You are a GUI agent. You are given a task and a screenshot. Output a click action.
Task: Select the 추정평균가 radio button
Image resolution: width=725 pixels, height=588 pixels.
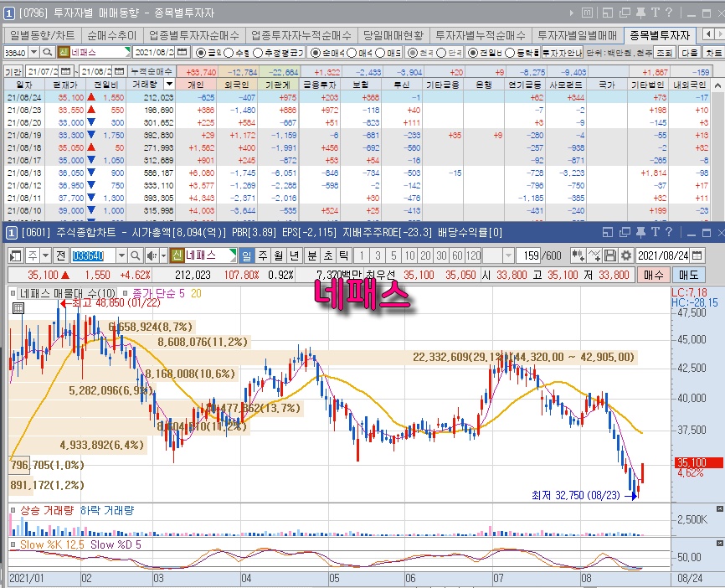[x=258, y=53]
